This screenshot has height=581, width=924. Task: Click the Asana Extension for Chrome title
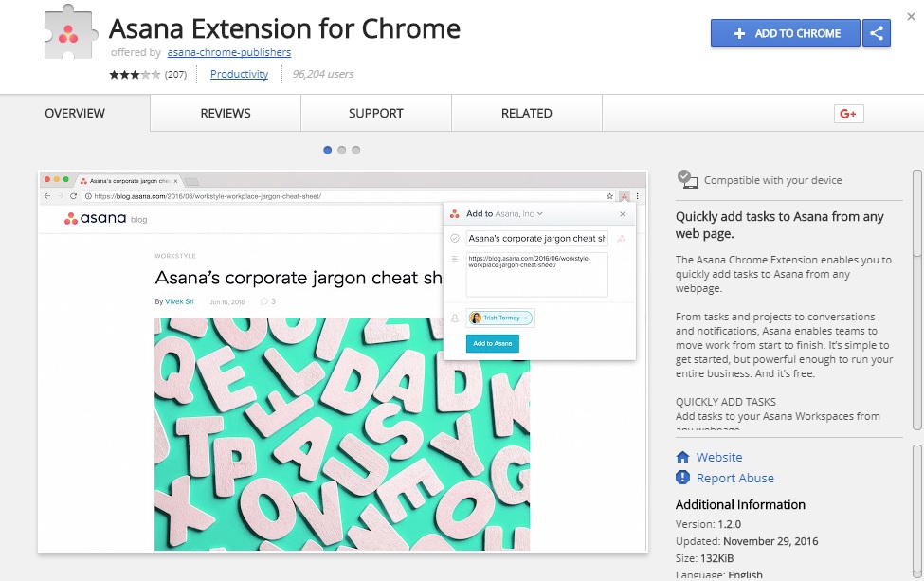[x=284, y=28]
